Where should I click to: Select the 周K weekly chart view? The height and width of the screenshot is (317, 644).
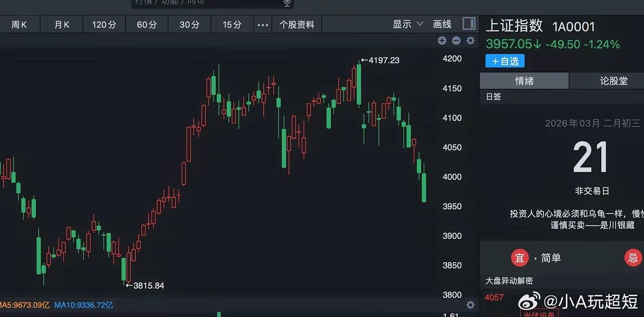coord(19,24)
